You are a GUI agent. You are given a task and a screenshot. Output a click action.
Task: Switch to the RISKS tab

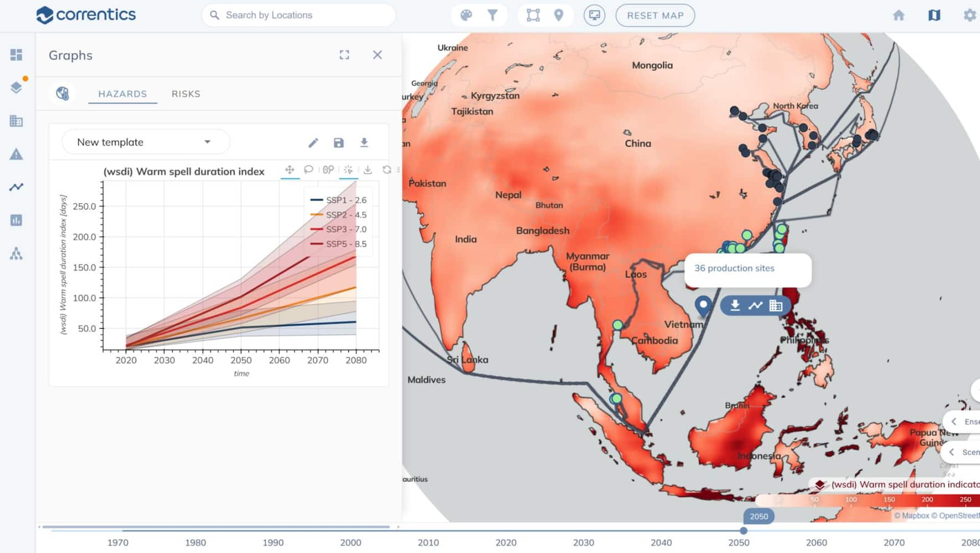[185, 94]
